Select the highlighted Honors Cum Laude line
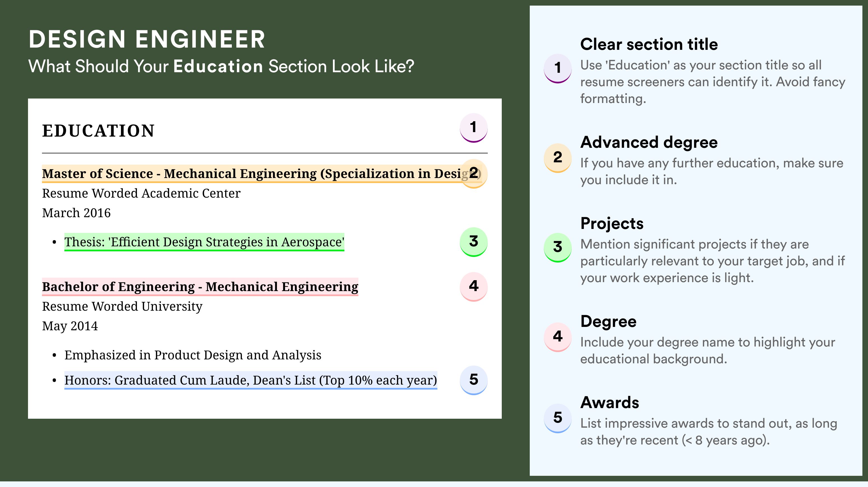The height and width of the screenshot is (487, 868). point(251,381)
